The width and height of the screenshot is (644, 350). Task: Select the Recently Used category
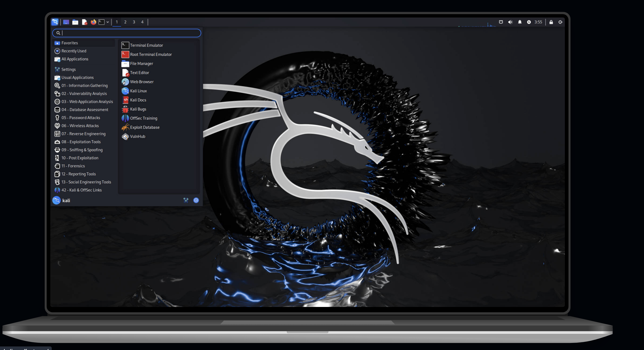pyautogui.click(x=84, y=51)
